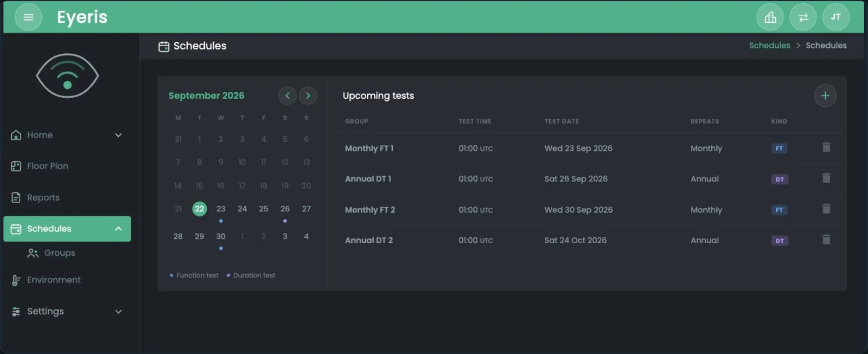Click the Wed 30 Sep 2026 date

(578, 210)
